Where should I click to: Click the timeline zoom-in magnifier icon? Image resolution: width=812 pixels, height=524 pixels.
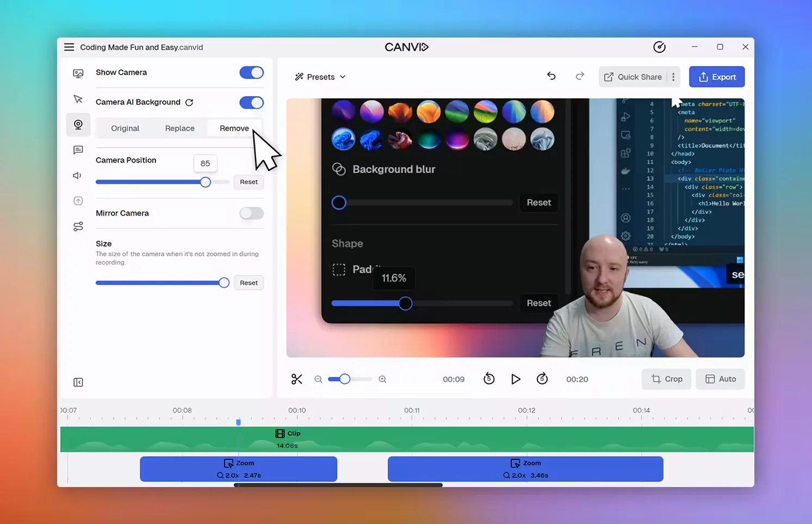point(382,379)
